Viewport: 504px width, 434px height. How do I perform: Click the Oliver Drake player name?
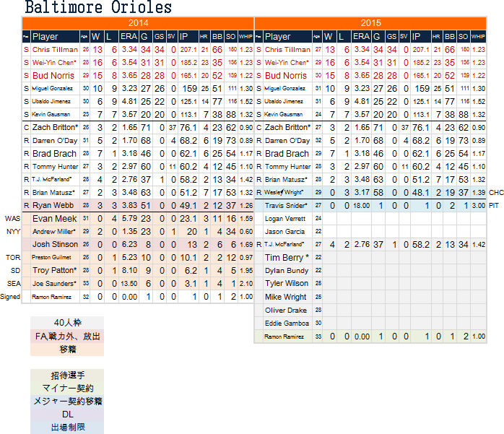(286, 311)
